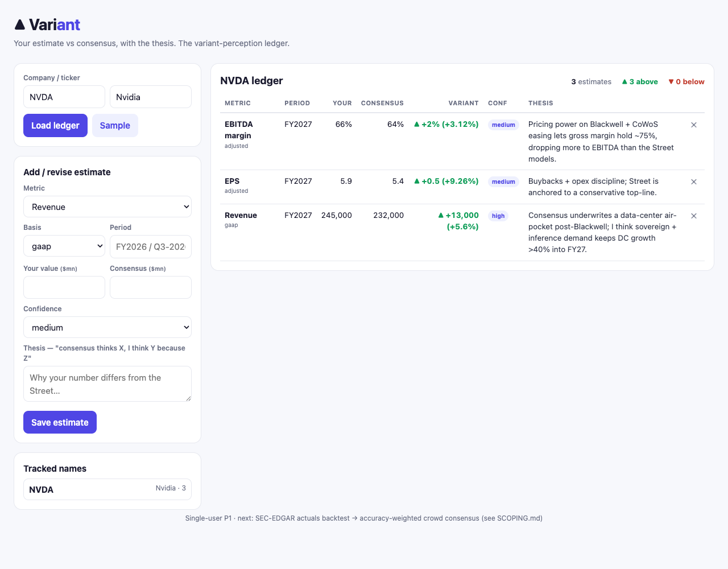Click the variant value +2% (+3.12%)
The image size is (728, 569).
[x=446, y=124]
